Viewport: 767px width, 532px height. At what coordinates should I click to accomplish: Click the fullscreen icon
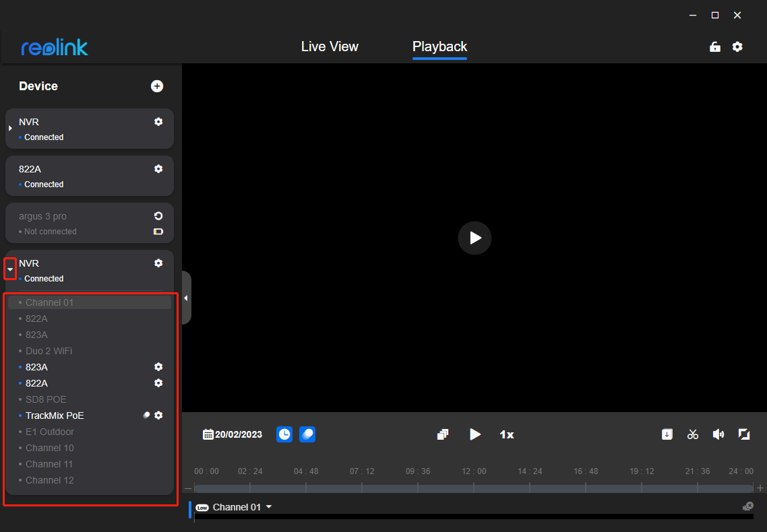pos(744,434)
